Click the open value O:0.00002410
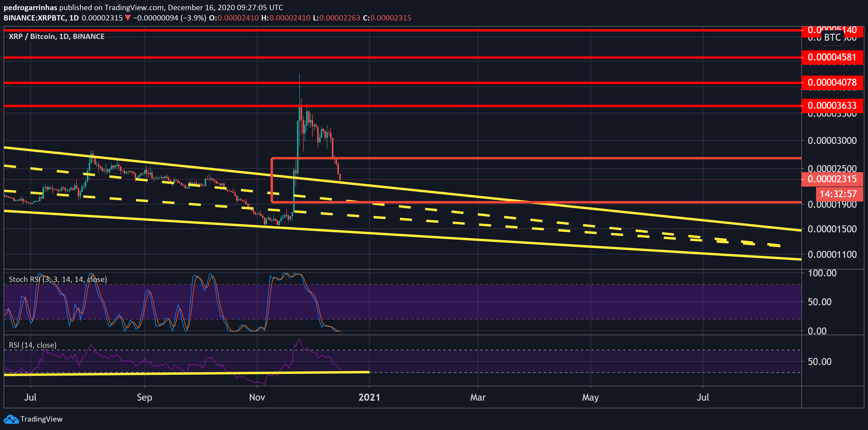 [234, 18]
